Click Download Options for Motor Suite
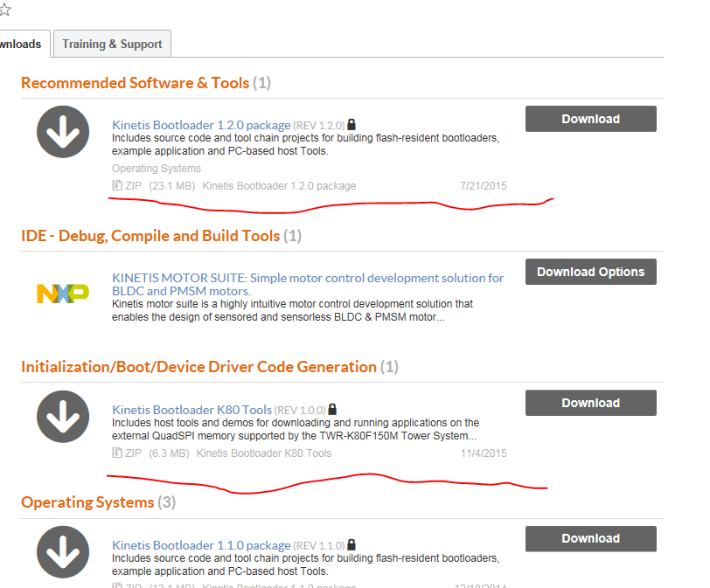The height and width of the screenshot is (588, 710). (x=590, y=272)
